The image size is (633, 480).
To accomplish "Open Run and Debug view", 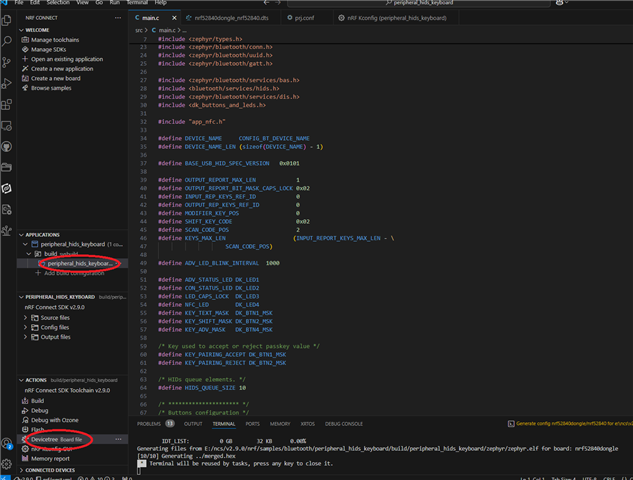I will [6, 83].
